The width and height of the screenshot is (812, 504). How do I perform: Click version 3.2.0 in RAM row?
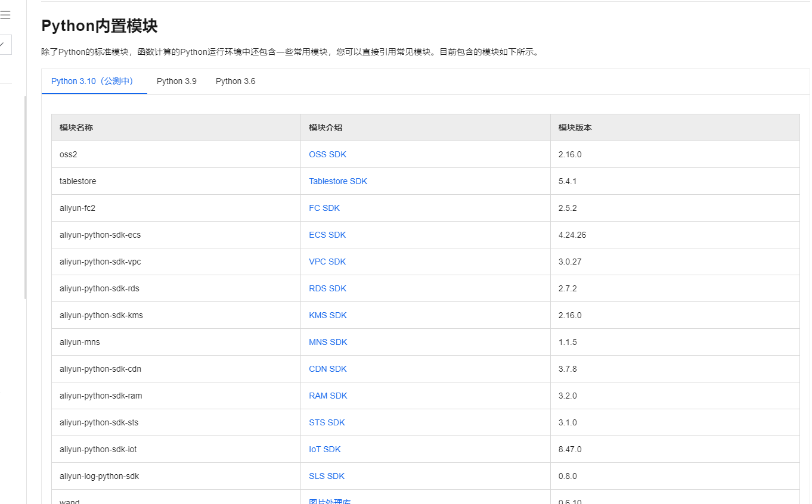click(568, 396)
